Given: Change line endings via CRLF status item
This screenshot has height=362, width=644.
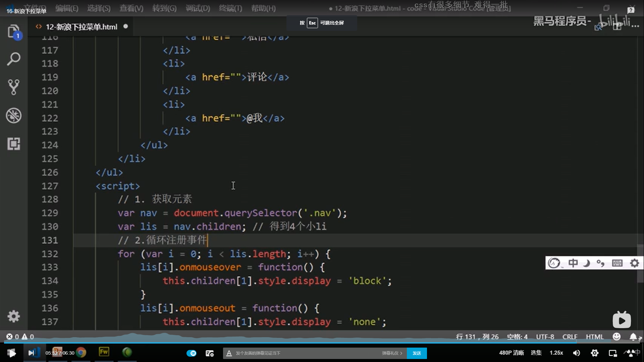Looking at the screenshot, I should point(570,337).
